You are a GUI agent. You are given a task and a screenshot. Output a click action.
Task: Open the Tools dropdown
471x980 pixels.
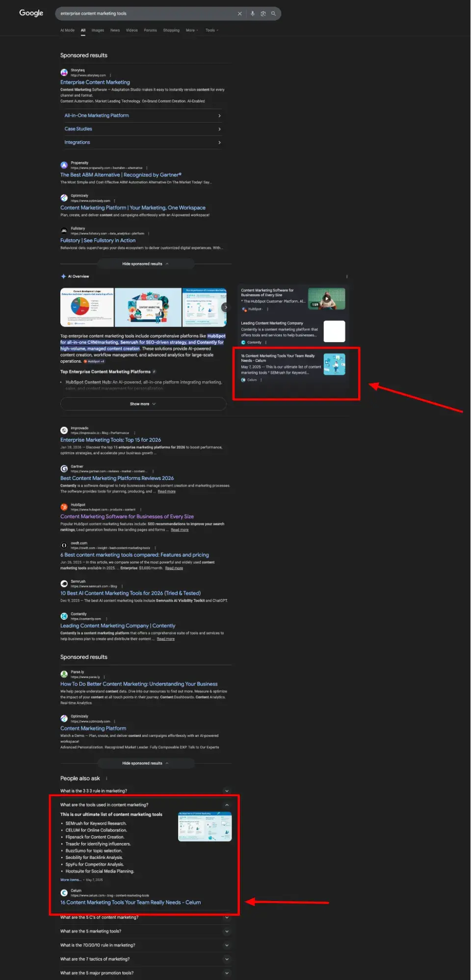(x=212, y=30)
